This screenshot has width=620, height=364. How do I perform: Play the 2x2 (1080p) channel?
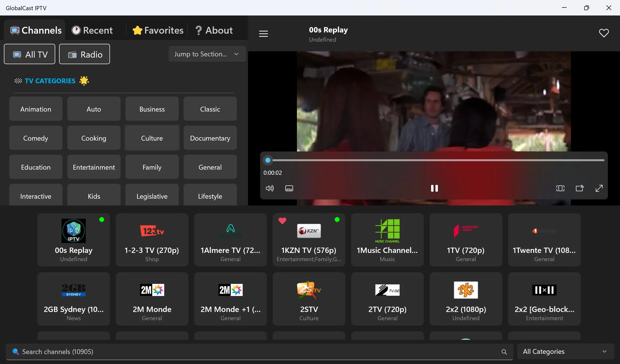tap(466, 299)
